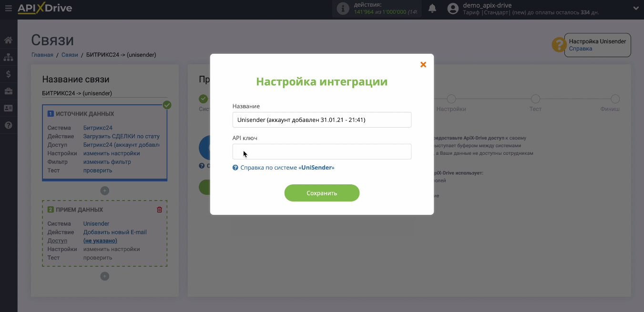Image resolution: width=644 pixels, height=312 pixels.
Task: Click the plus icon below receiver block
Action: pyautogui.click(x=105, y=276)
